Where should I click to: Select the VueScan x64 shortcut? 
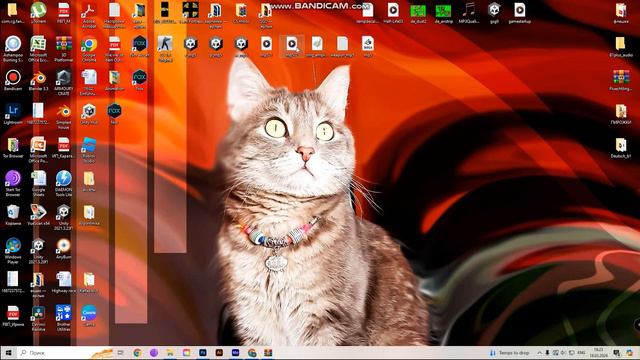38,215
